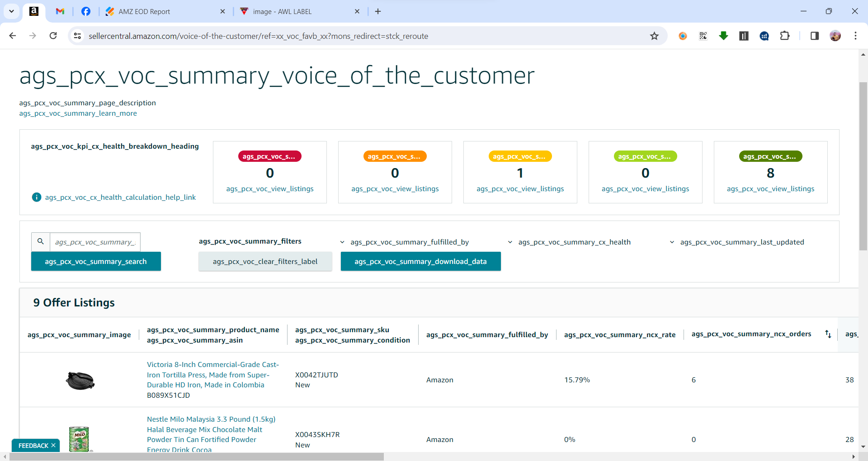Expand the summary_last_updated filter dropdown
Image resolution: width=868 pixels, height=461 pixels.
pyautogui.click(x=737, y=242)
